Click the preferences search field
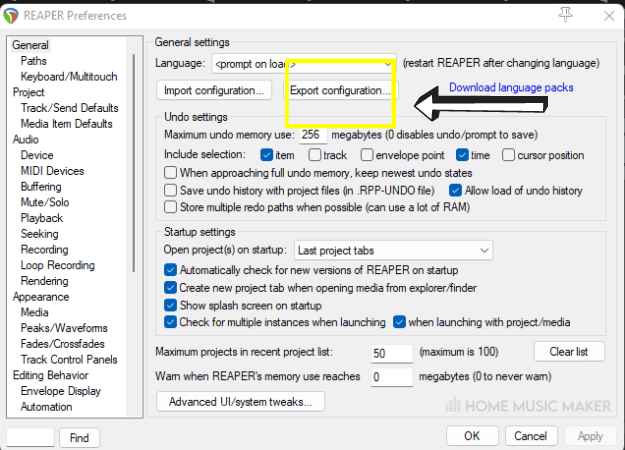 pos(30,438)
